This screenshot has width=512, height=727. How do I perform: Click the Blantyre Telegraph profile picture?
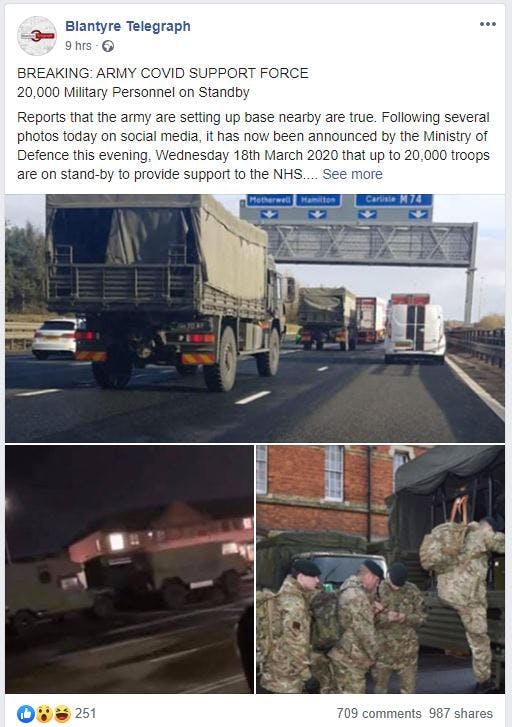click(37, 36)
